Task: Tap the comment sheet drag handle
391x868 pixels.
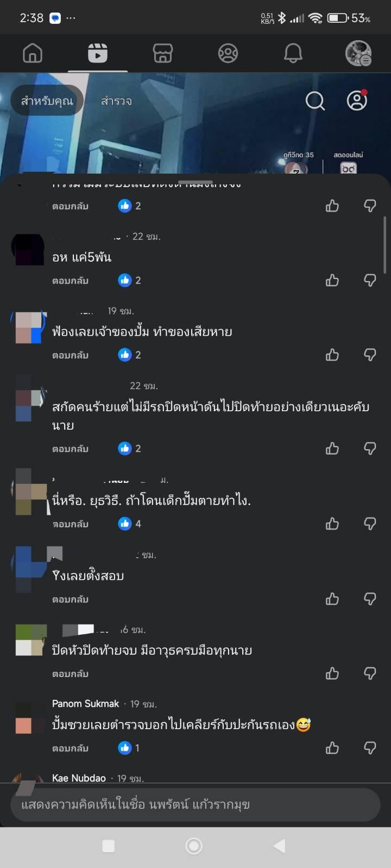Action: pos(195,182)
